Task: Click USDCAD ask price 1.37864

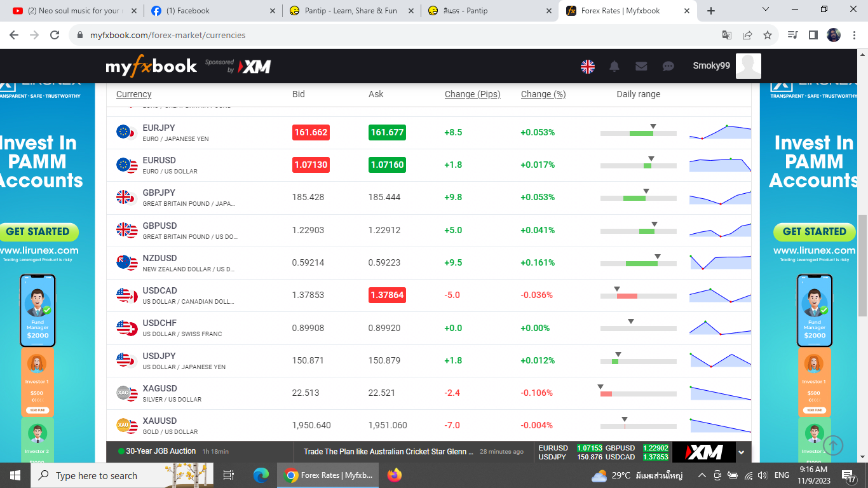Action: click(387, 295)
